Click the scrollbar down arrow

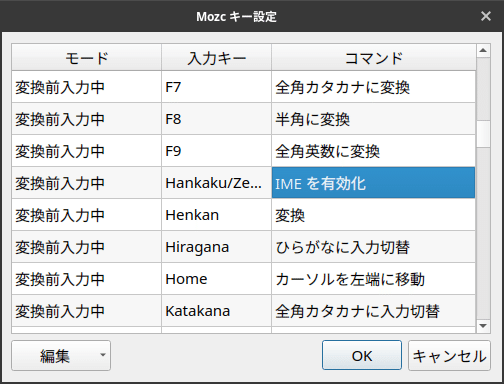(x=483, y=326)
